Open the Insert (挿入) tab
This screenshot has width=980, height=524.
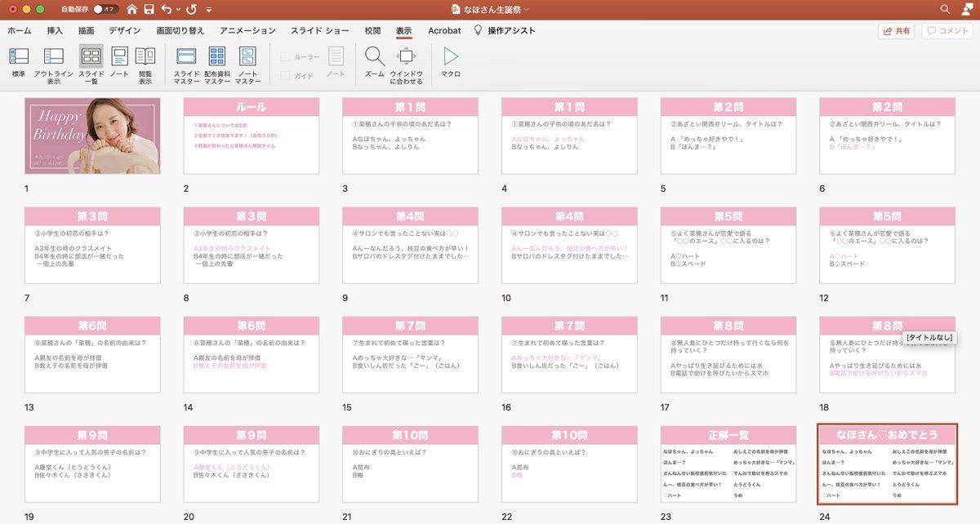55,31
